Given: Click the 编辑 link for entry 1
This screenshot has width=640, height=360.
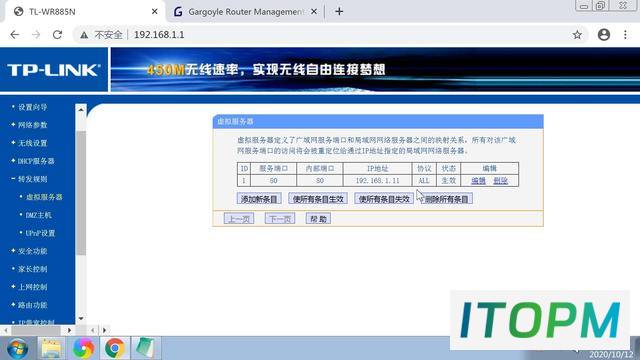Looking at the screenshot, I should pos(478,180).
